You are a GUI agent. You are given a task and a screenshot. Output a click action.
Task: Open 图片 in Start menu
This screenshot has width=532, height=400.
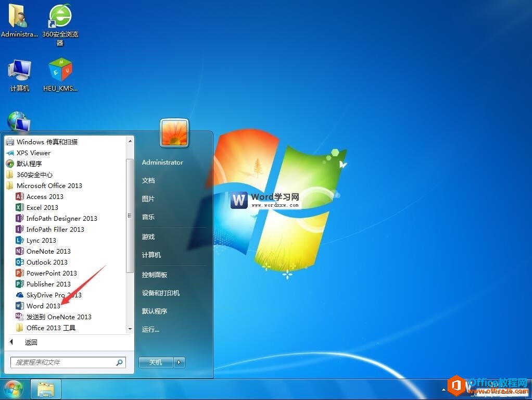pos(148,198)
